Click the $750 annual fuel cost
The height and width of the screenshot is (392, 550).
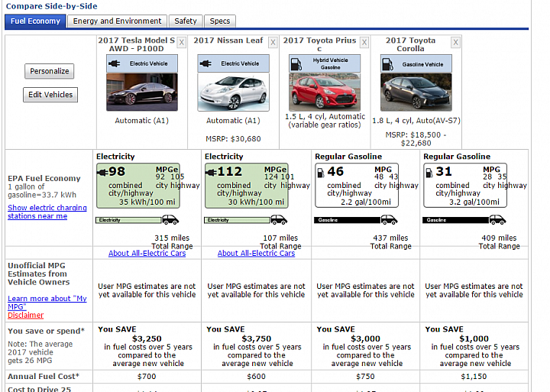tap(365, 377)
